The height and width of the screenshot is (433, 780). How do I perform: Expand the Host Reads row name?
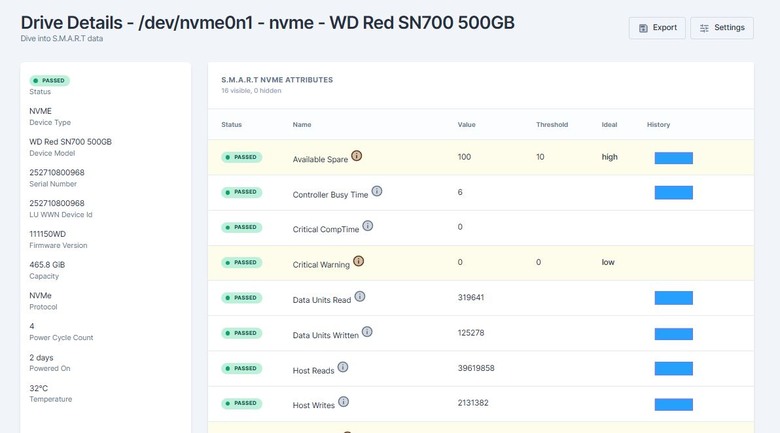tap(313, 371)
